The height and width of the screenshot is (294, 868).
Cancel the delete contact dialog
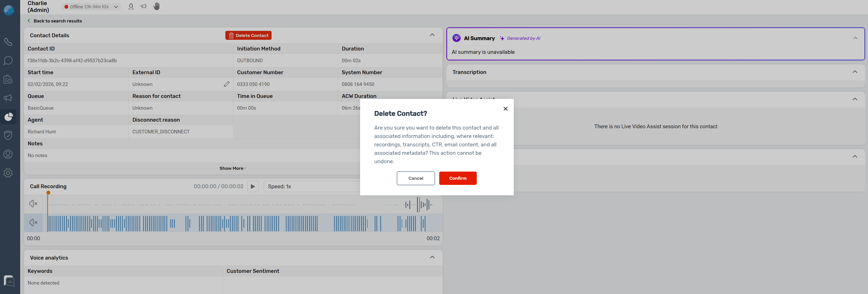coord(415,178)
